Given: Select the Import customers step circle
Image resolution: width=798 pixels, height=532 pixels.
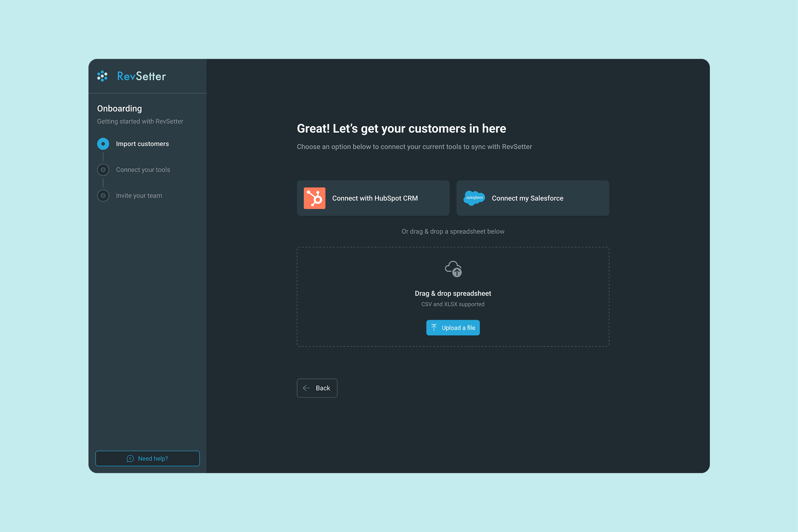Looking at the screenshot, I should click(103, 144).
